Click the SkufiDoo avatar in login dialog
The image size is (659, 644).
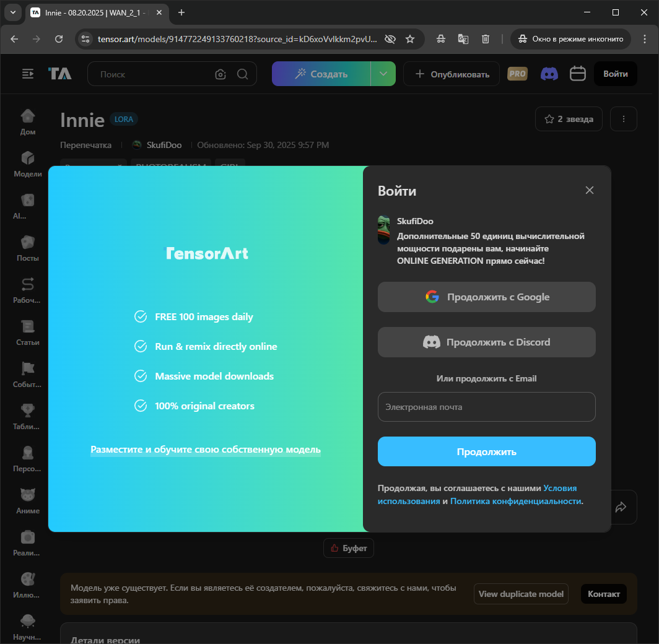(x=384, y=230)
